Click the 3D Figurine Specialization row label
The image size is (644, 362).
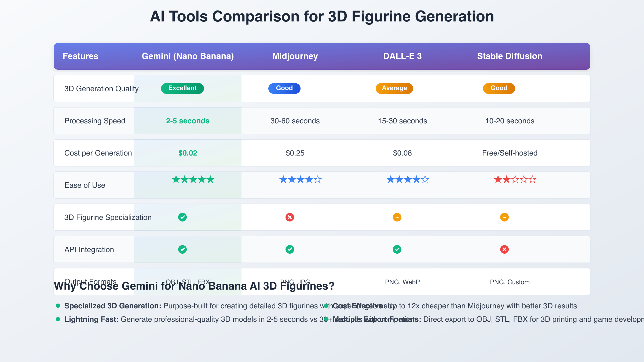[x=108, y=217]
